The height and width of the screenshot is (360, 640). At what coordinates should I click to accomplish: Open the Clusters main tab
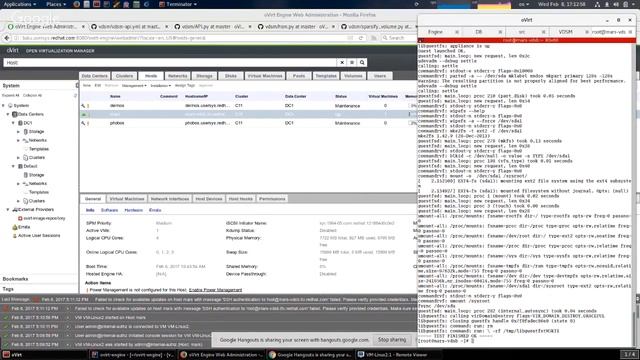[x=124, y=76]
